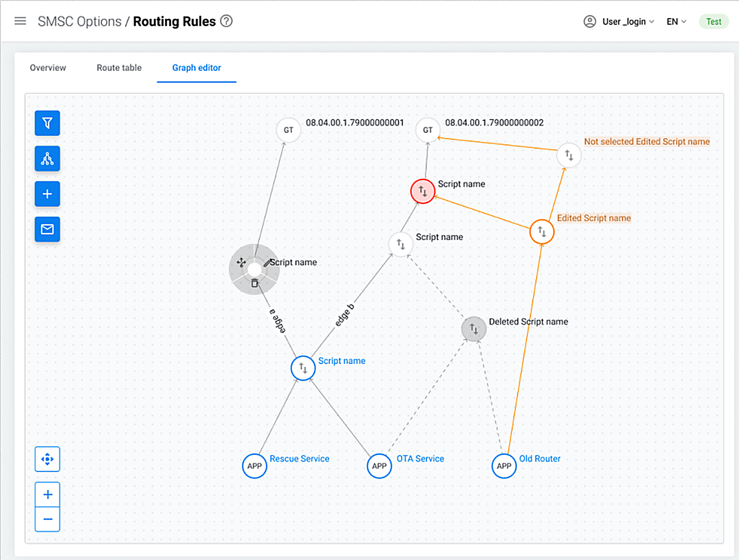Screen dimensions: 739x560
Task: Click the 'Not selected Edited Script name' label
Action: tap(647, 142)
